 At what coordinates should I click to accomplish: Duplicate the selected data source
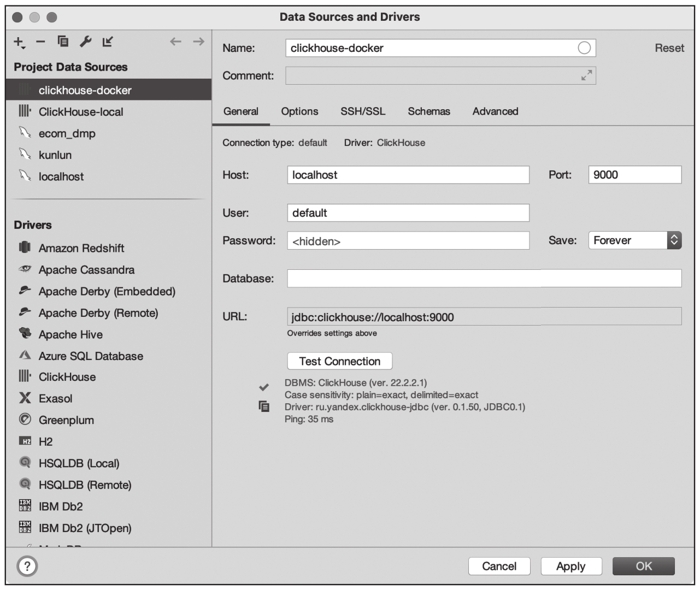(63, 42)
